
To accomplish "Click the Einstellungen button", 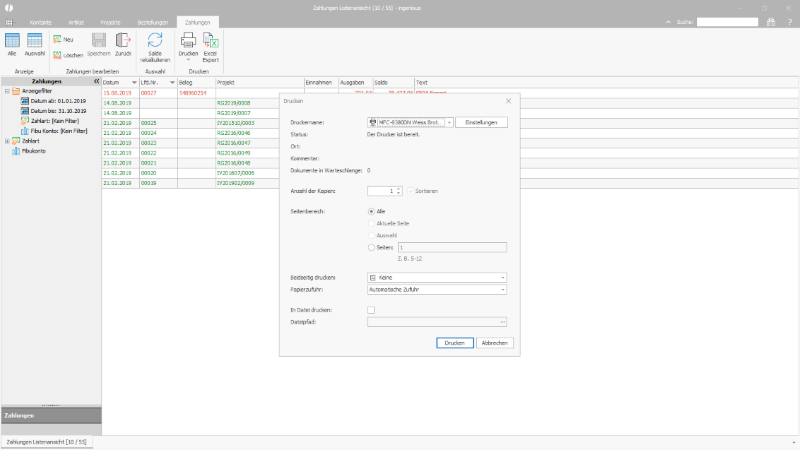I will click(481, 122).
